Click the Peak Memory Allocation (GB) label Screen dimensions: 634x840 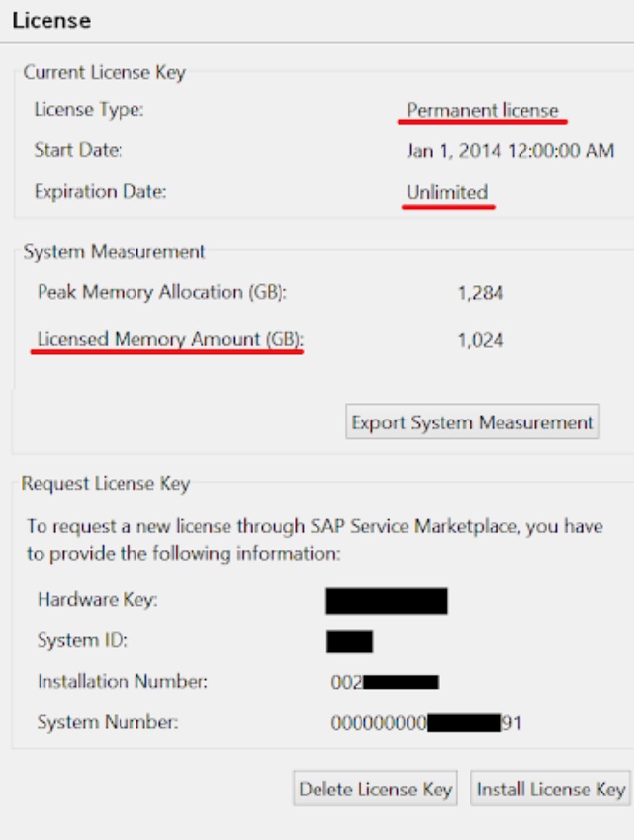click(x=168, y=293)
